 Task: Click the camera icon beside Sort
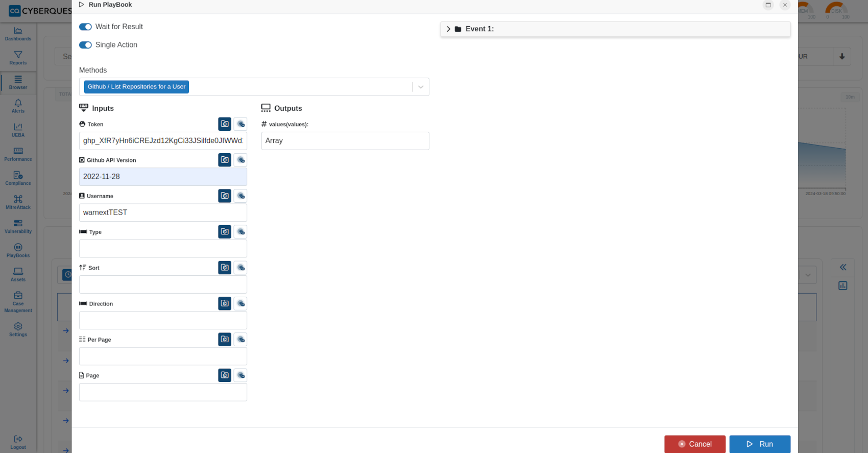[225, 268]
